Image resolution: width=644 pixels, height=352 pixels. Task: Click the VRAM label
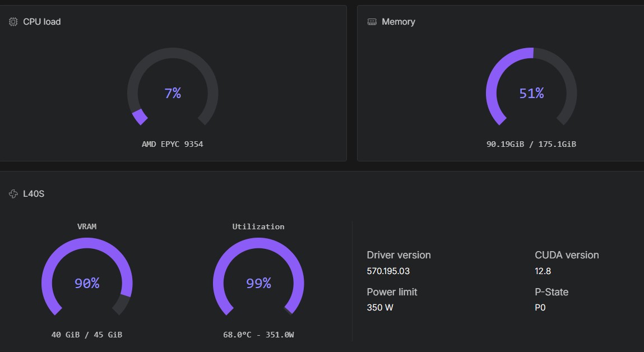tap(87, 226)
